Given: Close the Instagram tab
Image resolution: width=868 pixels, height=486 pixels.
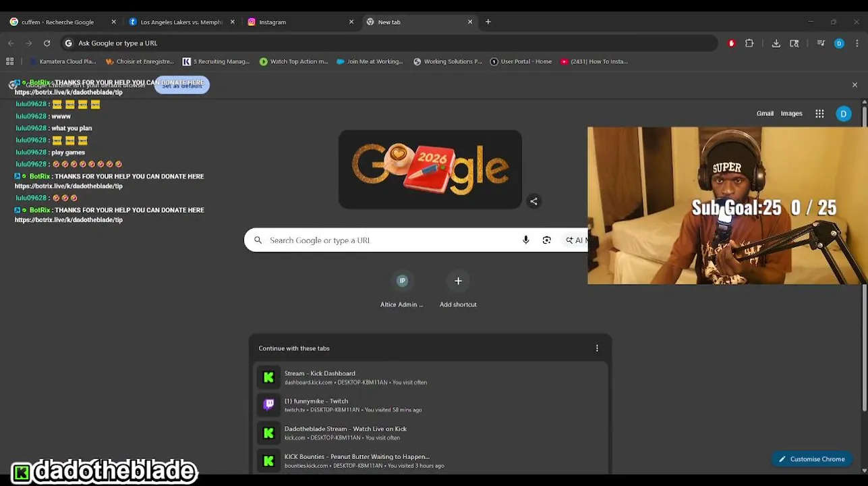Looking at the screenshot, I should 351,22.
